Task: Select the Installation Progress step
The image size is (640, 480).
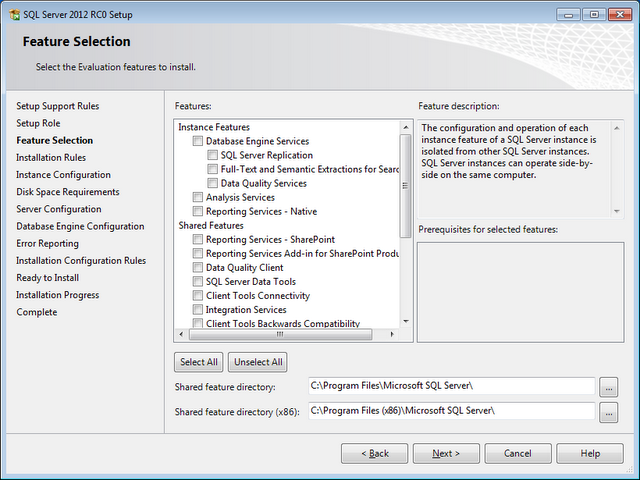Action: point(58,295)
